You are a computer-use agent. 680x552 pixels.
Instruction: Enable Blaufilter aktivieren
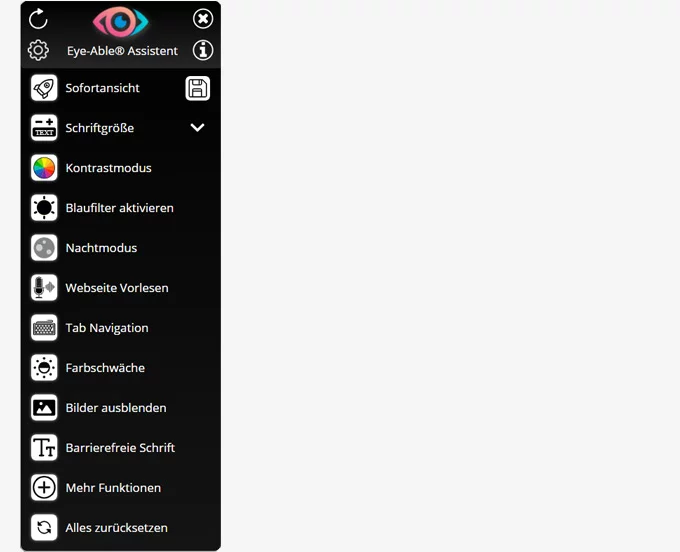pos(120,208)
